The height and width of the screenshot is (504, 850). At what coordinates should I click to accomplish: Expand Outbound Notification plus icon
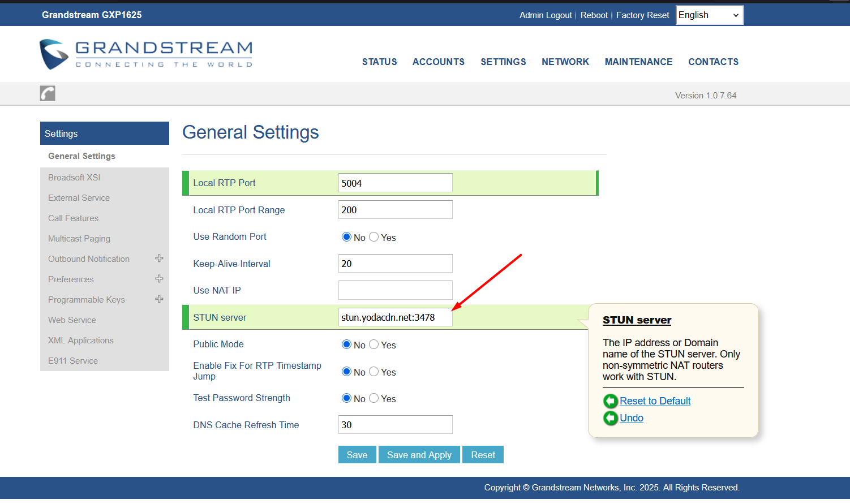160,259
